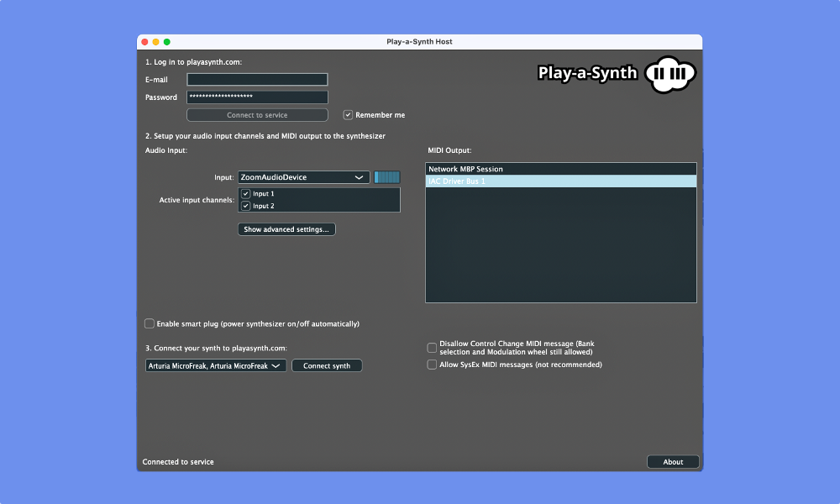Toggle Allow SysEx MIDI messages checkbox

[432, 365]
